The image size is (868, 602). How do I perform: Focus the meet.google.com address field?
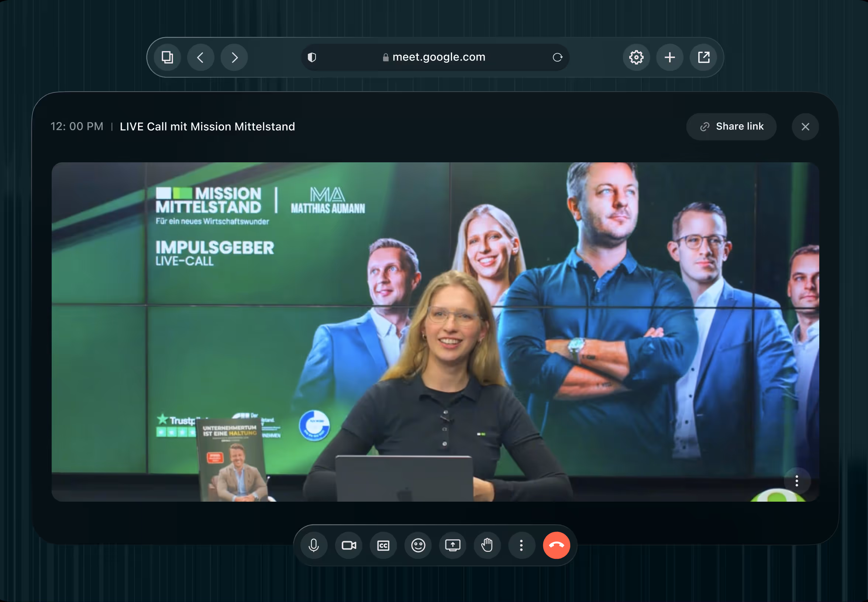pos(435,57)
